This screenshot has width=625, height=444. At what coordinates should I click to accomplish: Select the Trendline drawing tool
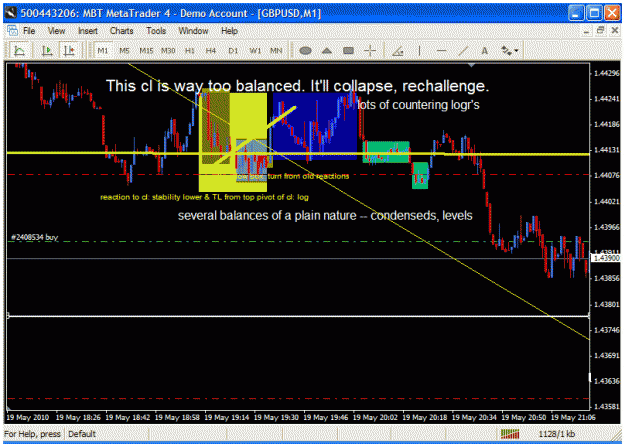463,51
